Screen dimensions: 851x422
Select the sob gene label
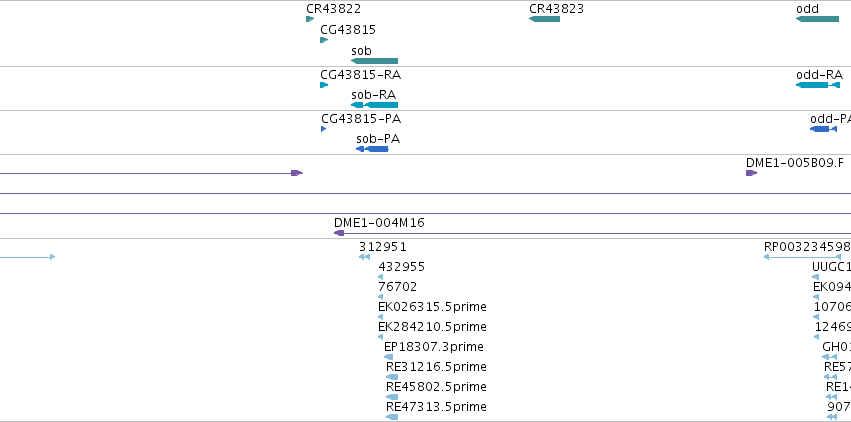click(x=361, y=51)
